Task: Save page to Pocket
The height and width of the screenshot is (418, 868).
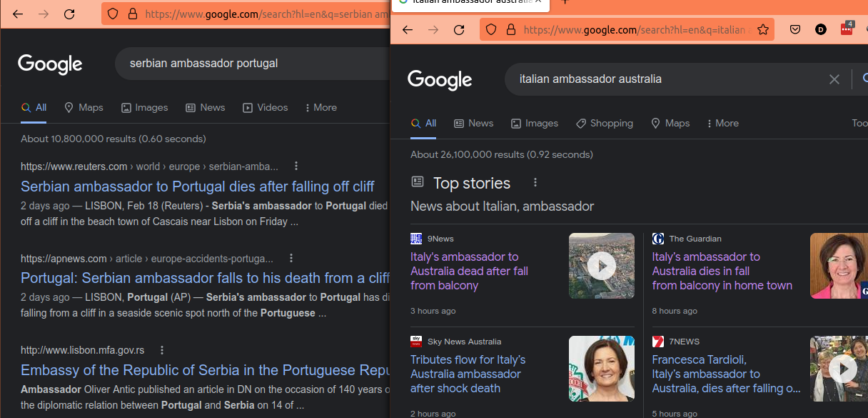Action: coord(795,29)
